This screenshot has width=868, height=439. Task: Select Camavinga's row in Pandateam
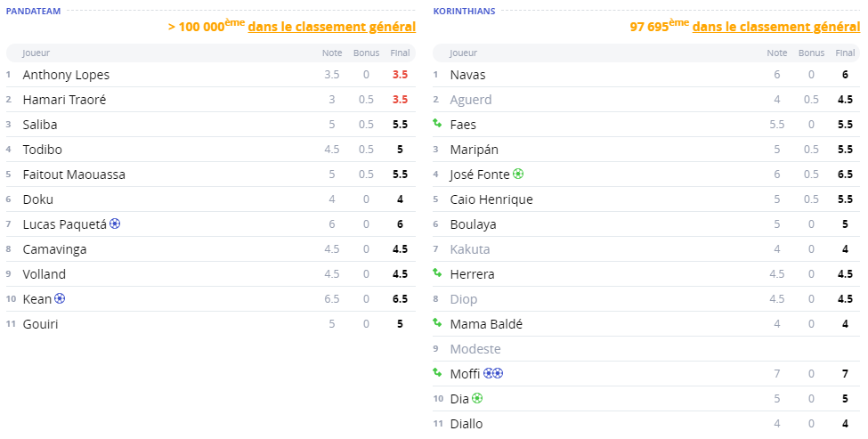click(x=54, y=249)
